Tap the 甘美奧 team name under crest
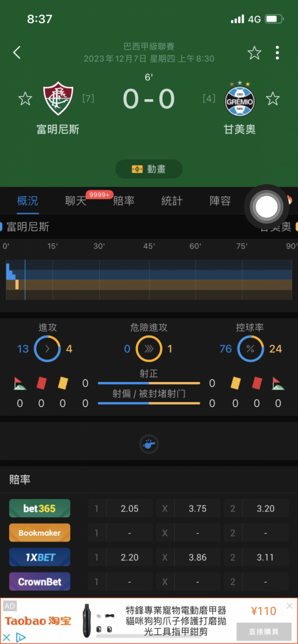The image size is (298, 644). point(239,130)
